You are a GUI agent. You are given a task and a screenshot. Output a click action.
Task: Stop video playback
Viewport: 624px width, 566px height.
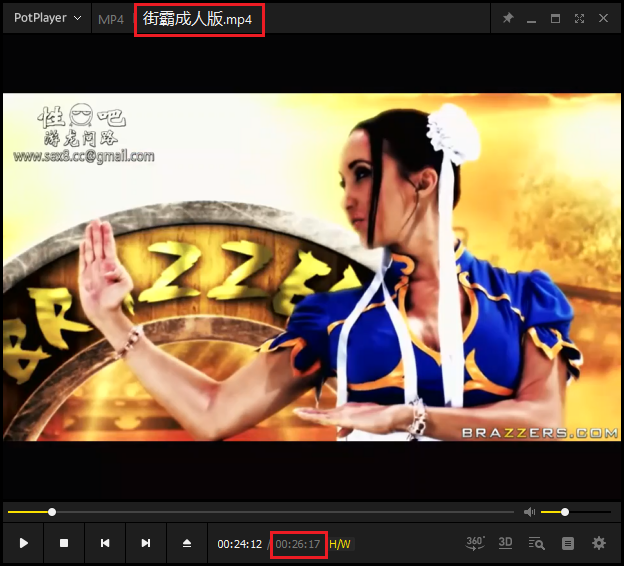(x=64, y=543)
